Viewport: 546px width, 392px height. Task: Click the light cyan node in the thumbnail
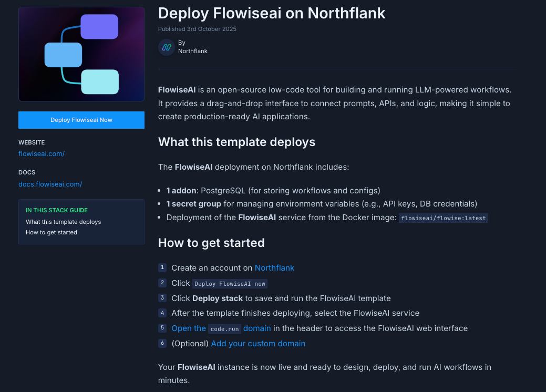click(100, 81)
